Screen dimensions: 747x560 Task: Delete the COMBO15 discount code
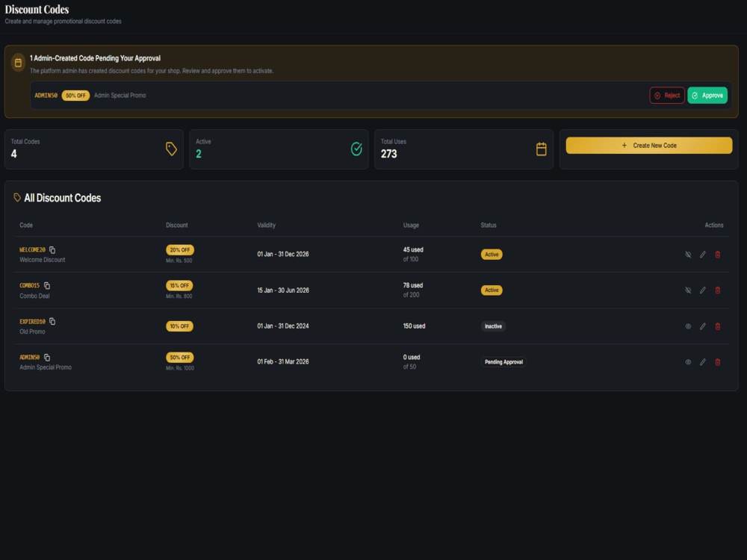(x=718, y=290)
